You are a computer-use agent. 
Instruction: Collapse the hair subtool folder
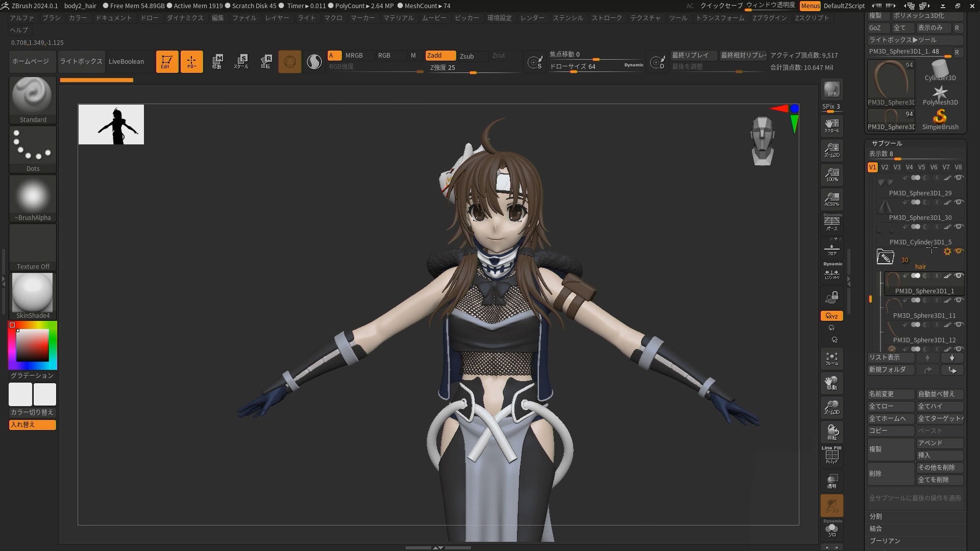[x=885, y=257]
